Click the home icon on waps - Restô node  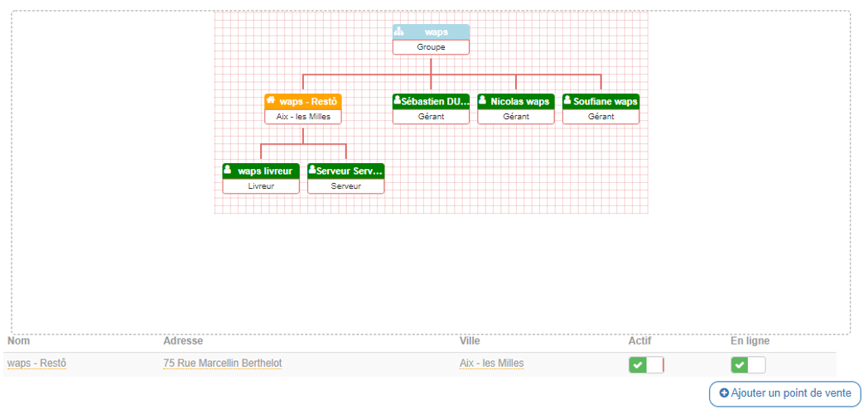point(271,101)
